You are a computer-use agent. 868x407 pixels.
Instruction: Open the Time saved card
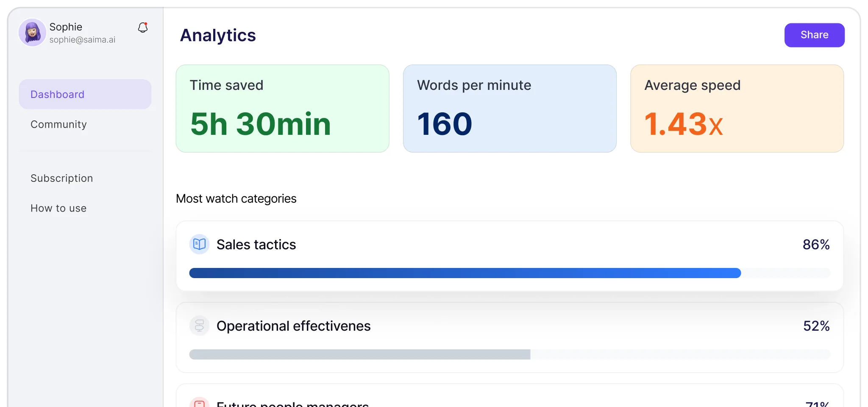click(x=283, y=109)
